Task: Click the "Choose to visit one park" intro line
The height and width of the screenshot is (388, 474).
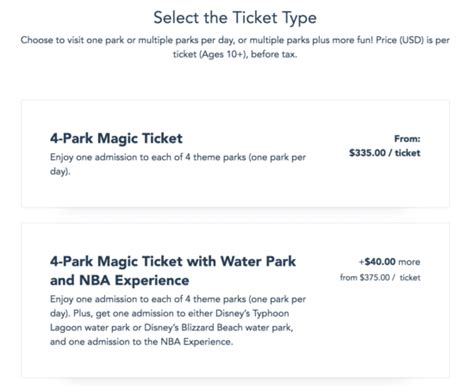Action: 235,40
